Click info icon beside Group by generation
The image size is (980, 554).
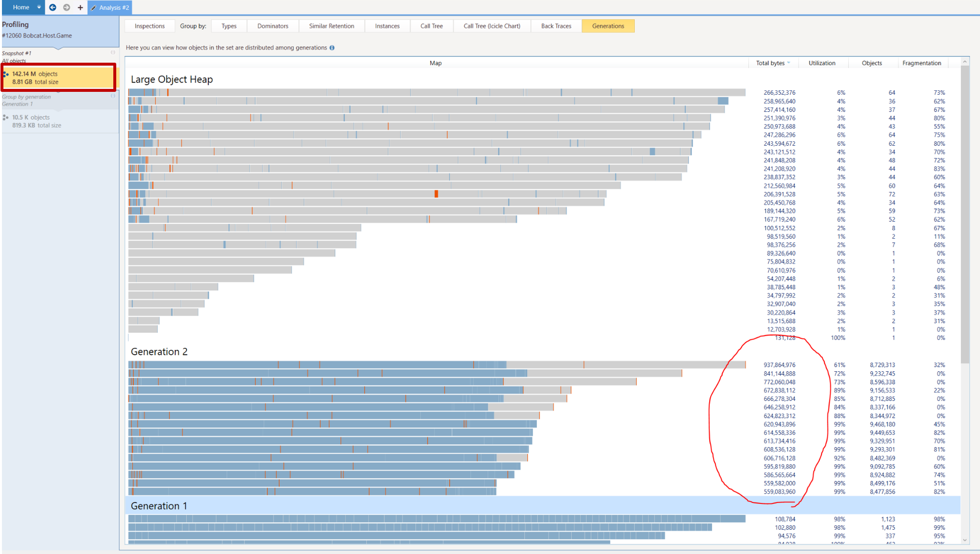pos(113,96)
